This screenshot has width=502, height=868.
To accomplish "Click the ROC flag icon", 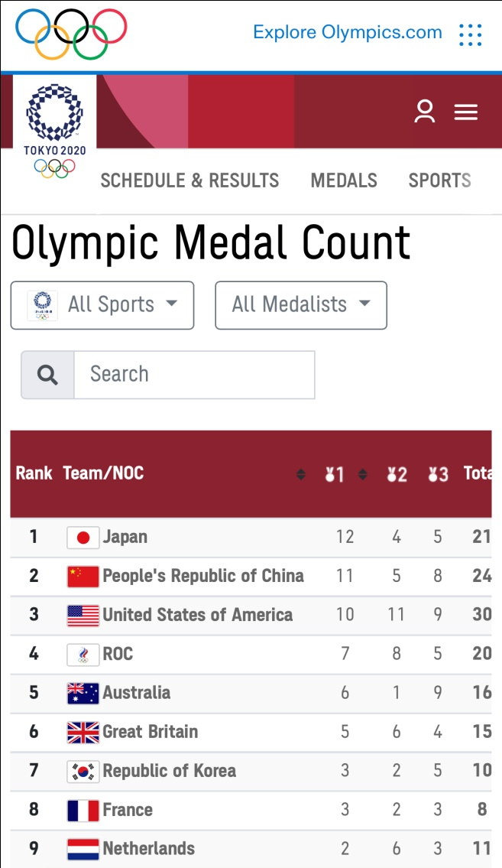I will (x=83, y=655).
